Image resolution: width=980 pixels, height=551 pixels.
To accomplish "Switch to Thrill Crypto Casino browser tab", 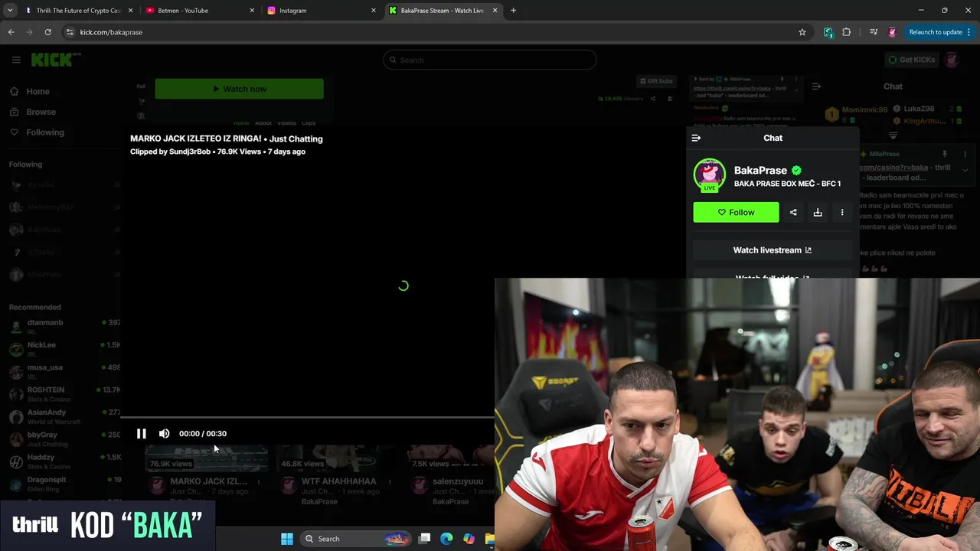I will (79, 11).
